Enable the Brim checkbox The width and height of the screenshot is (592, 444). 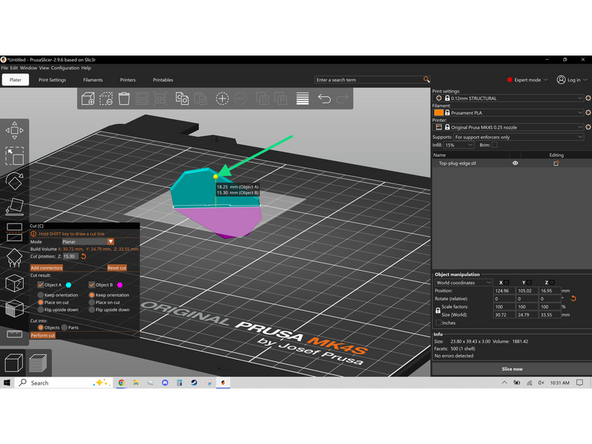click(x=494, y=145)
